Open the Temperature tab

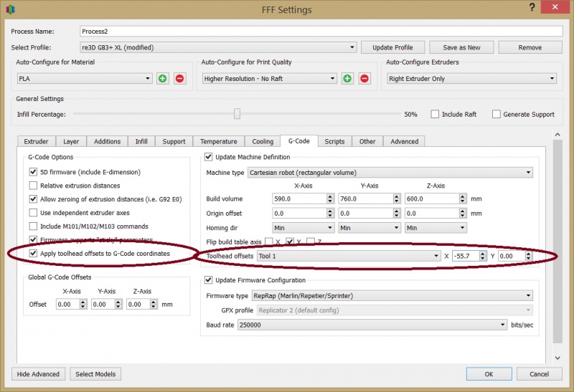pyautogui.click(x=218, y=141)
